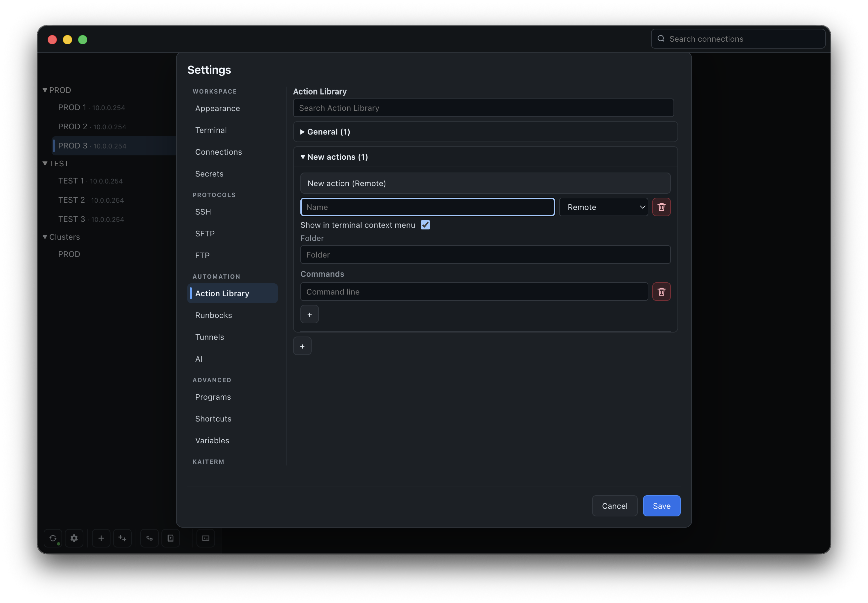Add another command with the plus under Commands

pos(310,314)
